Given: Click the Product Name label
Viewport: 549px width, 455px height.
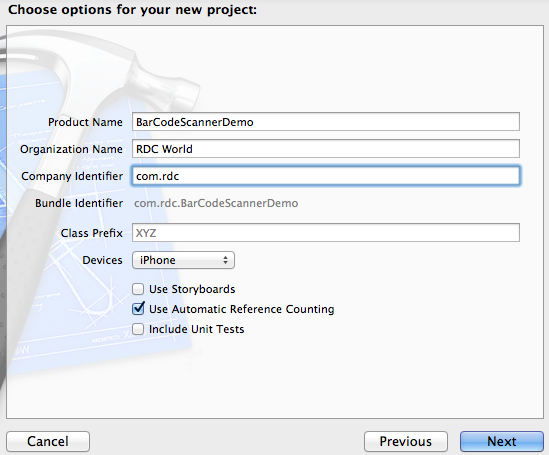Looking at the screenshot, I should pos(85,122).
